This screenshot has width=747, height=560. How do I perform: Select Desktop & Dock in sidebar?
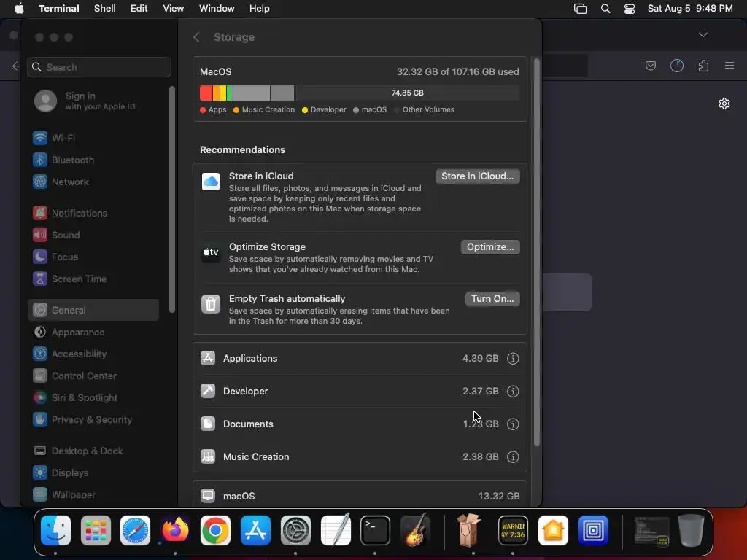[77, 451]
